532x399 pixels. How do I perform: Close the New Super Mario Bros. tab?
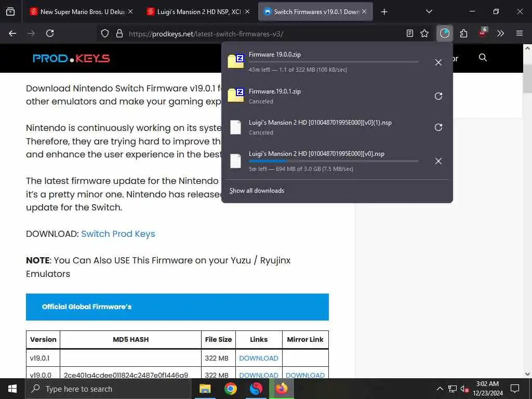click(130, 11)
